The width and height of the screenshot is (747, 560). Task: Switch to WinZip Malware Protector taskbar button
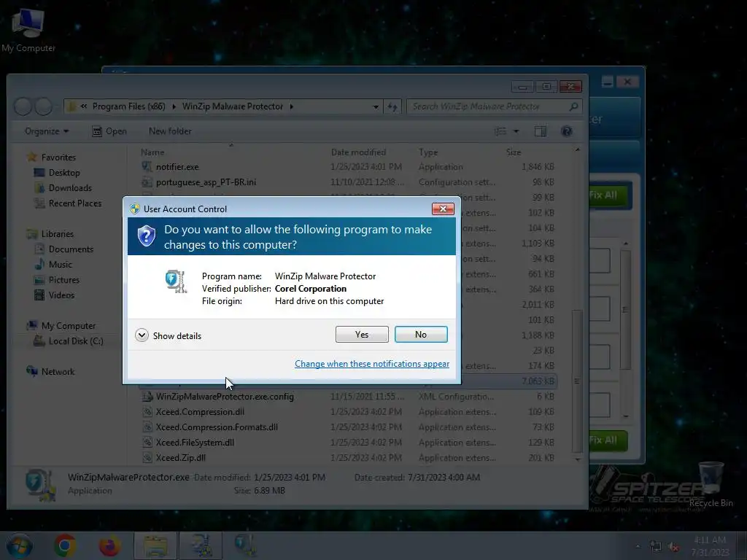point(247,545)
